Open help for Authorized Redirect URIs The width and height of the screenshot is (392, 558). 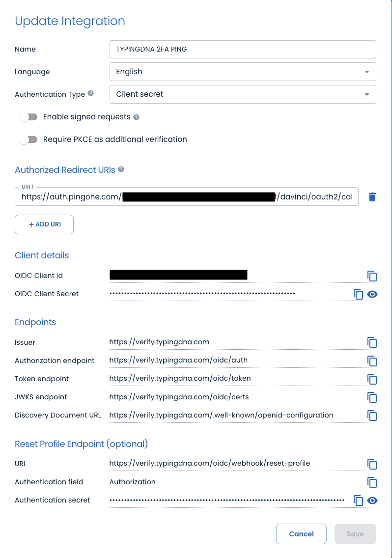coord(121,169)
